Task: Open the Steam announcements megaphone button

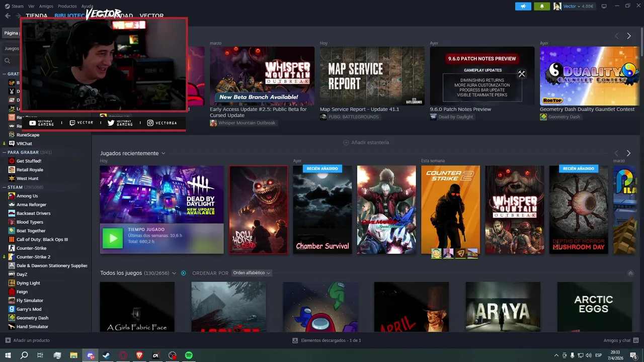Action: [523, 6]
